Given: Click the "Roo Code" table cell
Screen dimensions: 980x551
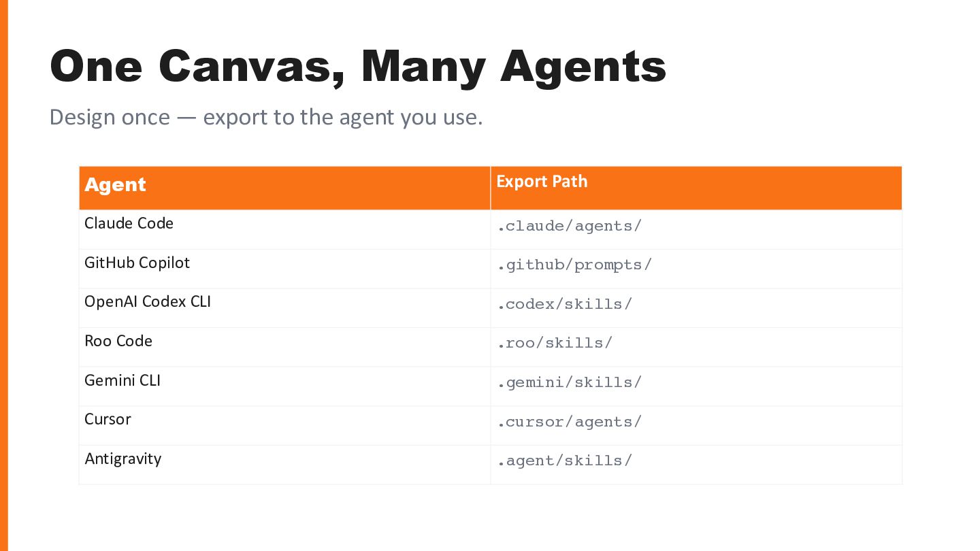Looking at the screenshot, I should [118, 341].
